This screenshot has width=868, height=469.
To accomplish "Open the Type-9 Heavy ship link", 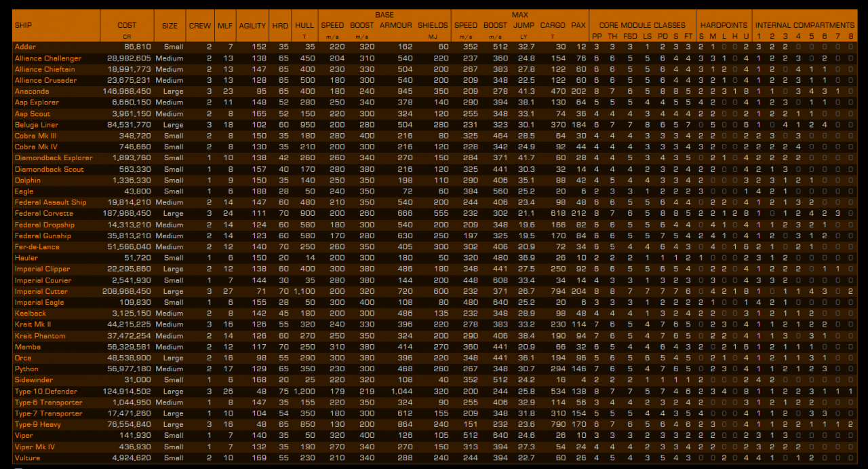I will pos(38,424).
